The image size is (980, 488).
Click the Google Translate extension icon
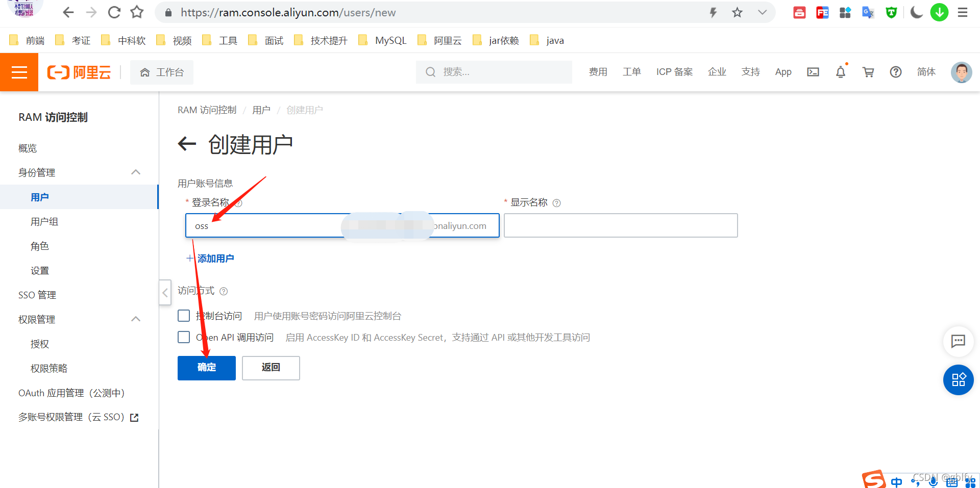point(868,12)
